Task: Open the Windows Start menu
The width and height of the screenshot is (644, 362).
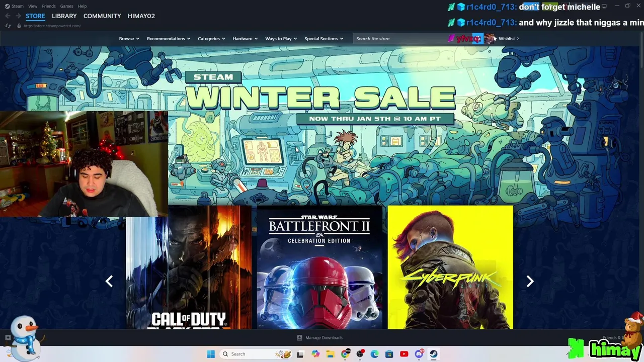Action: click(x=211, y=354)
